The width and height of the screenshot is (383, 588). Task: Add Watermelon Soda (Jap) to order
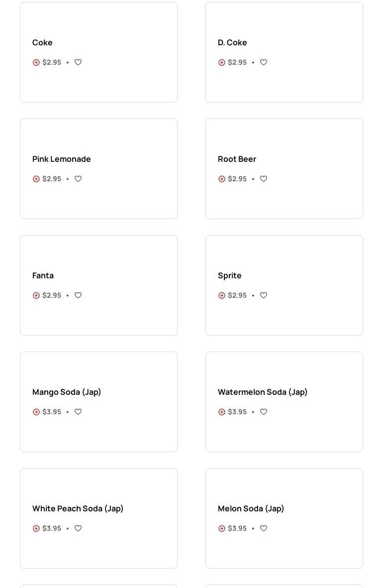point(222,412)
